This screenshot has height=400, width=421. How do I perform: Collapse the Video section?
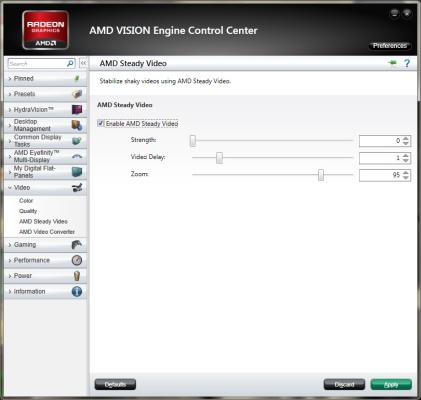point(45,188)
